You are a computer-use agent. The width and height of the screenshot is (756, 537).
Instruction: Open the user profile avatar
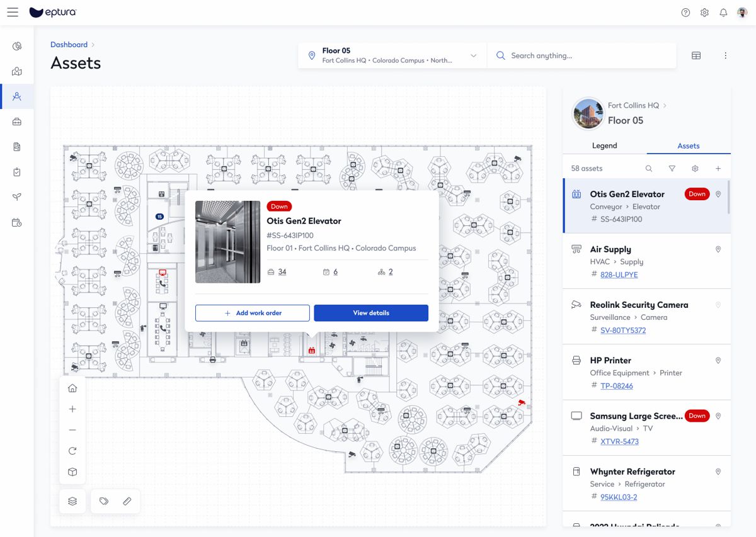click(742, 13)
